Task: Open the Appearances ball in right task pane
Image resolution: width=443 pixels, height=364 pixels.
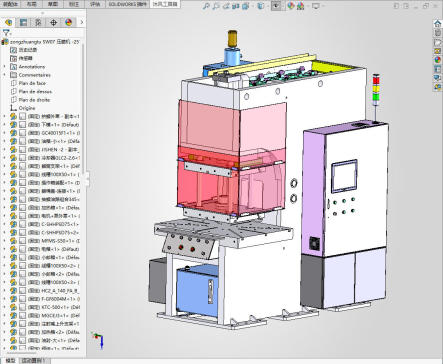Action: (438, 60)
